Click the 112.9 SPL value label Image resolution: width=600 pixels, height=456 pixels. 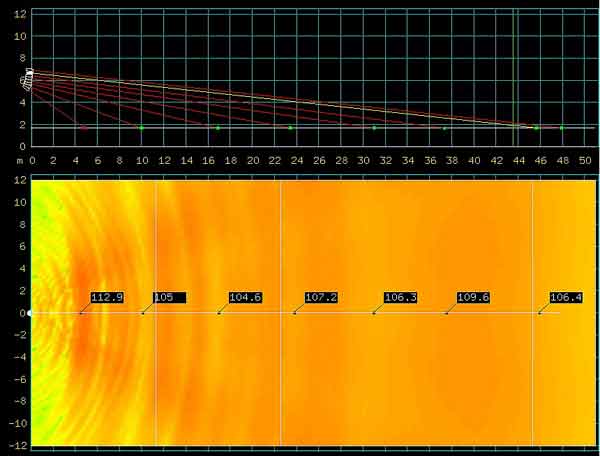pos(107,297)
